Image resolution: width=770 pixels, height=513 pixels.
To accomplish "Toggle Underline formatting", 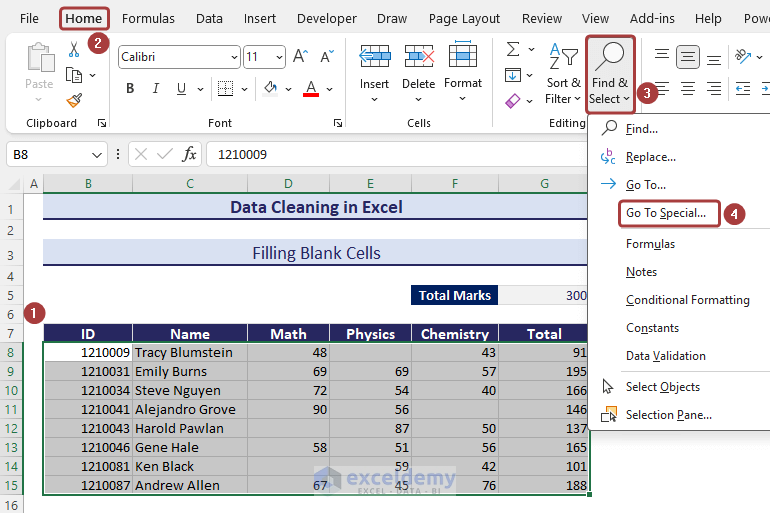I will [x=181, y=88].
